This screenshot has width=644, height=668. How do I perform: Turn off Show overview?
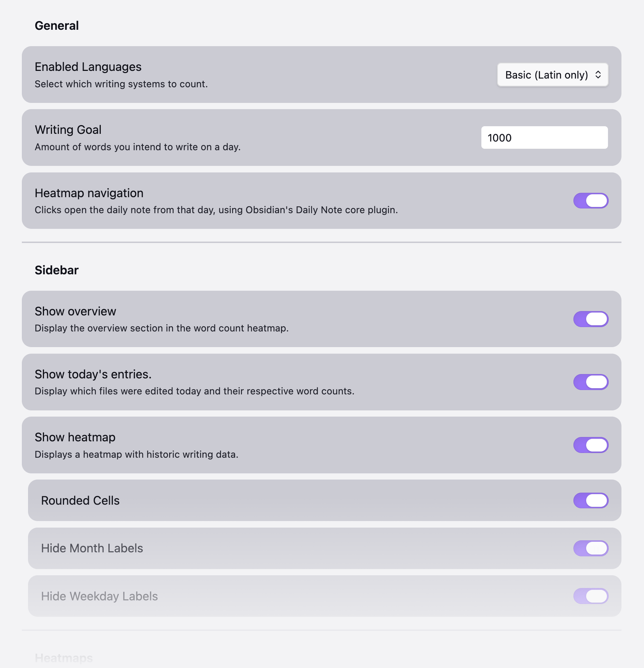click(x=590, y=319)
